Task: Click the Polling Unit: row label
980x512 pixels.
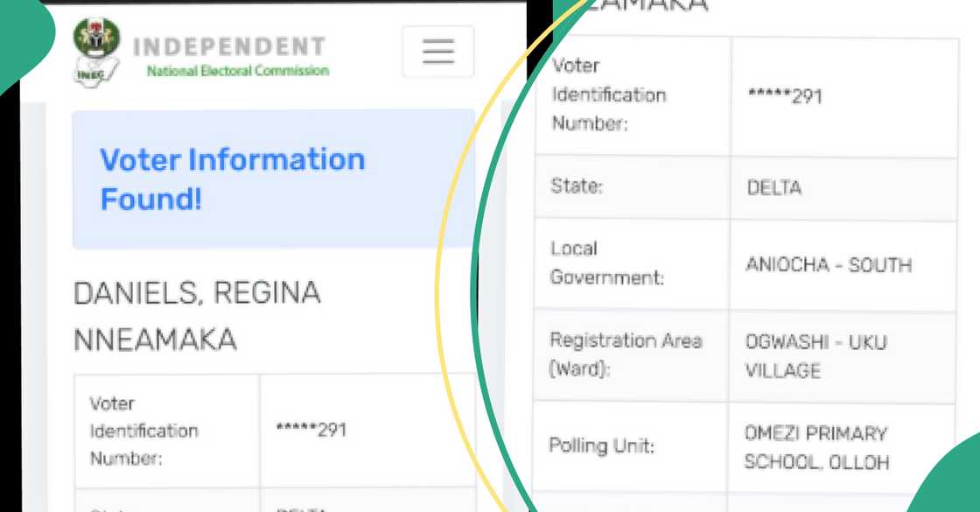Action: click(x=602, y=445)
